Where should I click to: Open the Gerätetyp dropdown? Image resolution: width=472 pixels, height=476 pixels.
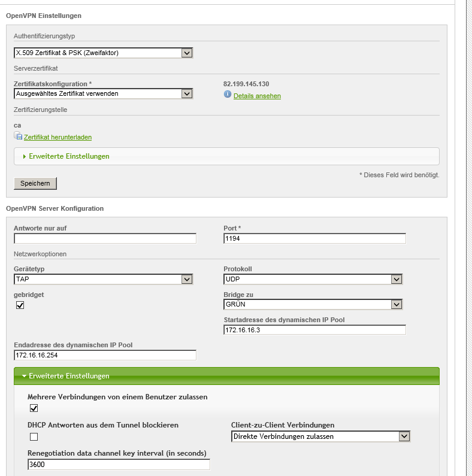click(103, 279)
